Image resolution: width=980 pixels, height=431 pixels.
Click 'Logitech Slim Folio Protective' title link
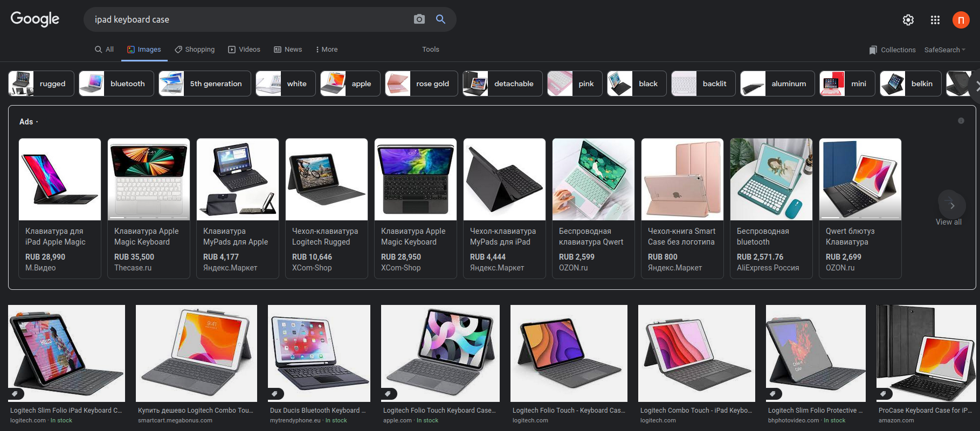tap(815, 411)
